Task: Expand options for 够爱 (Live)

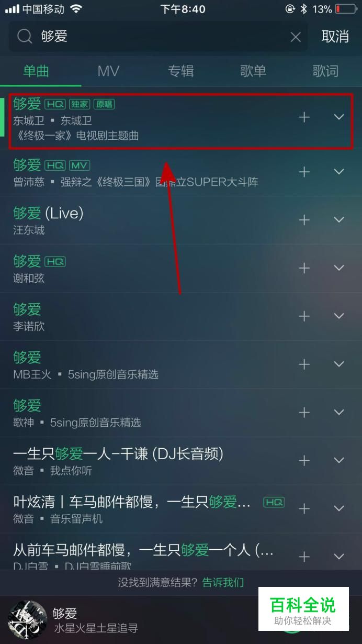Action: pyautogui.click(x=339, y=220)
